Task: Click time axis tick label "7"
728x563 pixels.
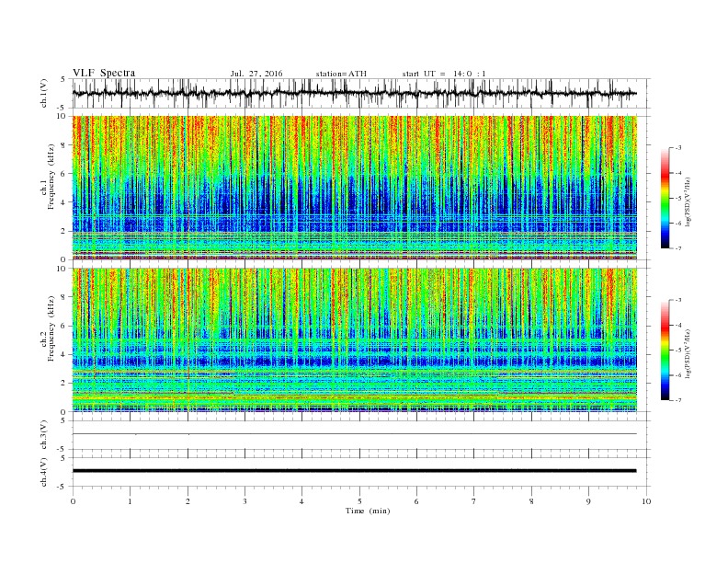Action: [474, 501]
